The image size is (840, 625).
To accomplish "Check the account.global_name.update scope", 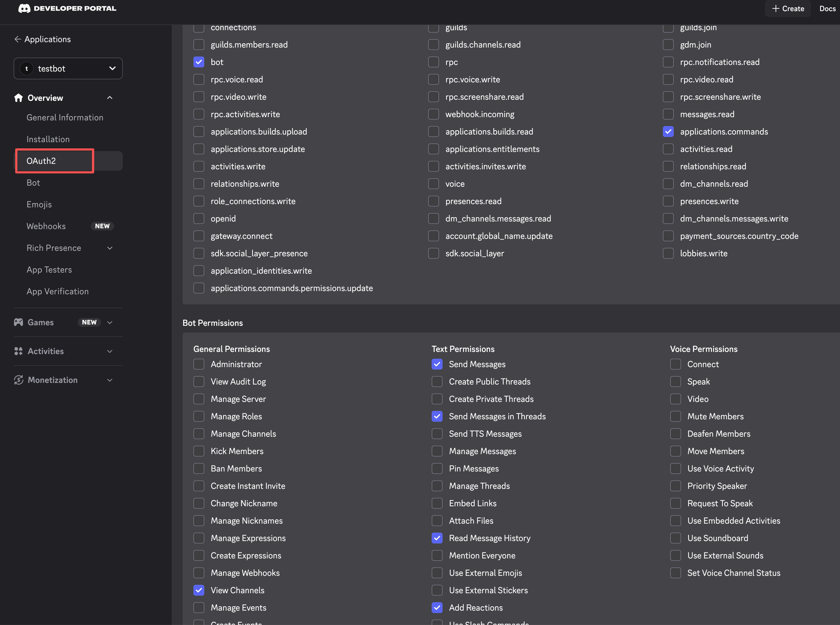I will [x=433, y=236].
